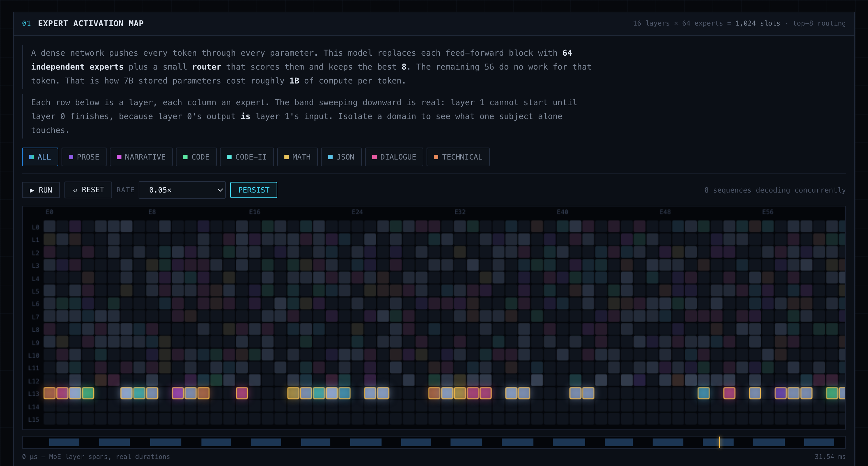The width and height of the screenshot is (868, 466).
Task: Click the lit blue L13 cell for expert E51
Action: pos(703,393)
